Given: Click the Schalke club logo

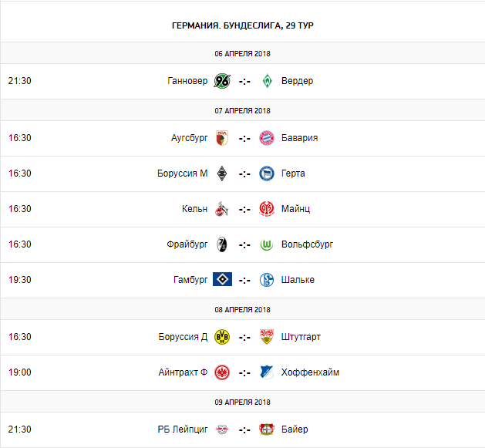Looking at the screenshot, I should point(267,280).
